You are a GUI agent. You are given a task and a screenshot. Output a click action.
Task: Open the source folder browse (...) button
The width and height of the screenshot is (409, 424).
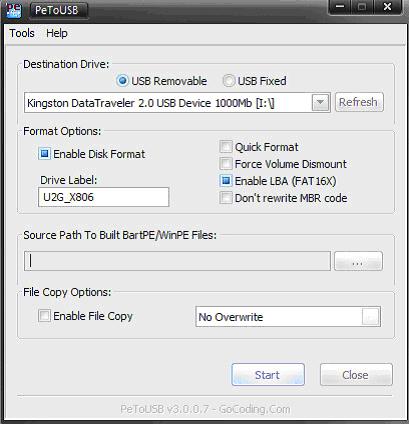(x=358, y=261)
